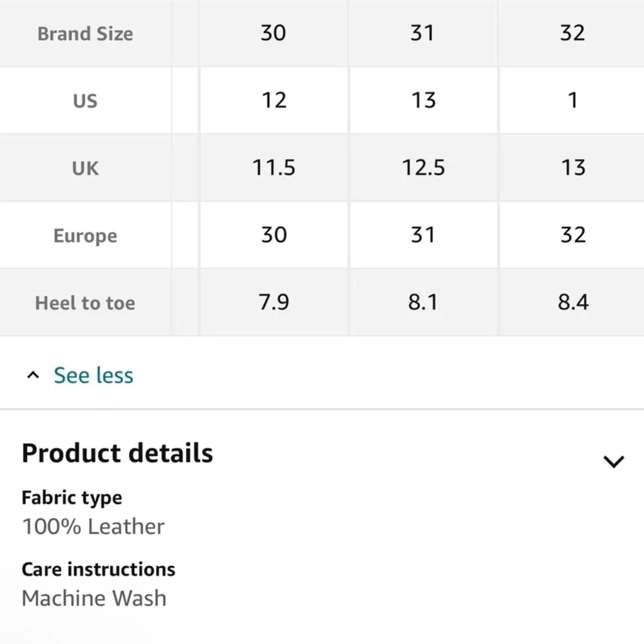
Task: Click the upward caret beside See less
Action: pos(33,375)
